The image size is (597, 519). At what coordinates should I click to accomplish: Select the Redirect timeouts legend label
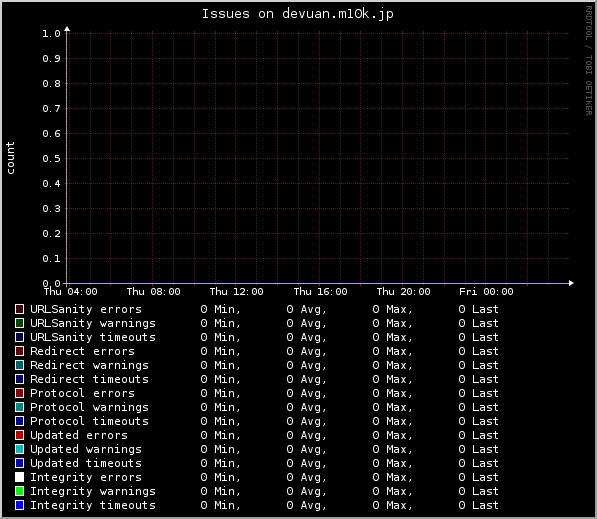click(x=89, y=379)
